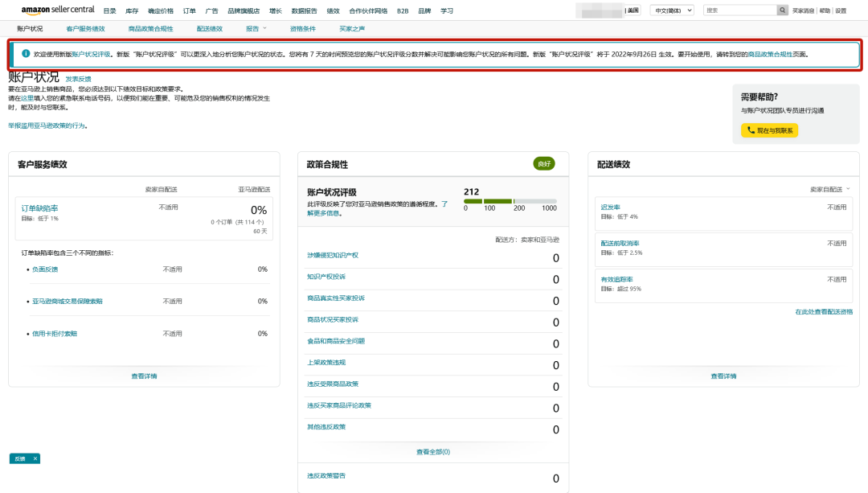Open 商品状况买家投诉 link
Image resolution: width=868 pixels, height=493 pixels.
[333, 319]
